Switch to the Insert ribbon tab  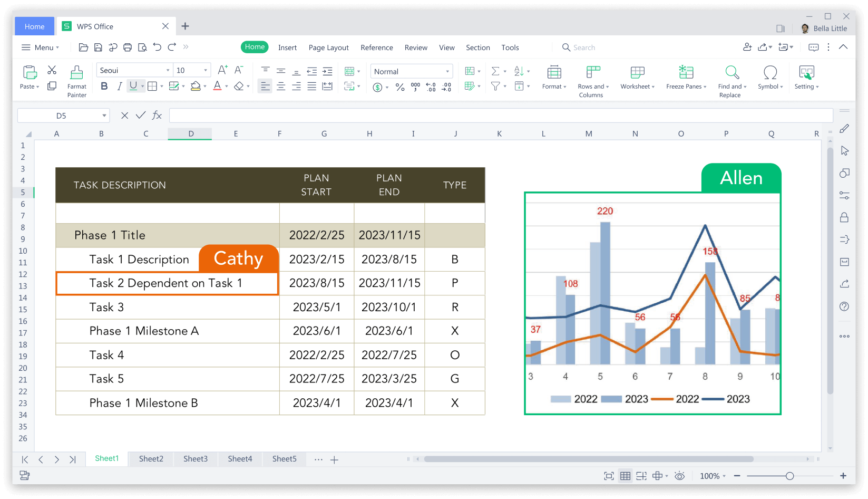287,47
